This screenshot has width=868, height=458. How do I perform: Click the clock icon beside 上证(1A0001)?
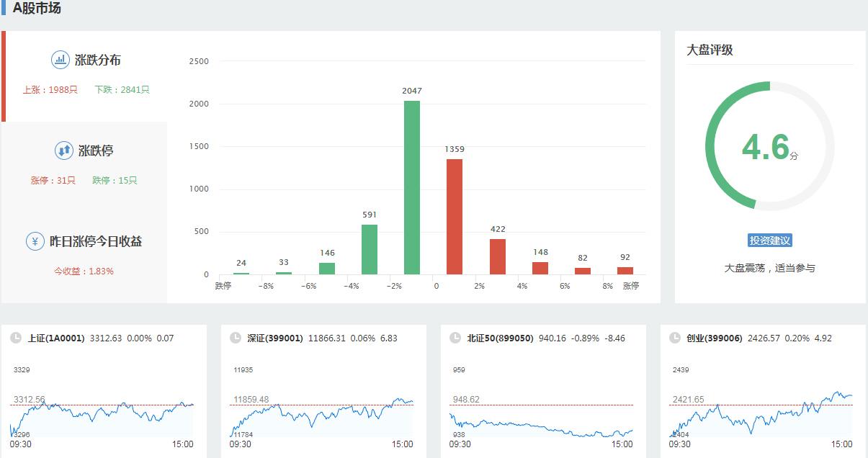(x=16, y=338)
